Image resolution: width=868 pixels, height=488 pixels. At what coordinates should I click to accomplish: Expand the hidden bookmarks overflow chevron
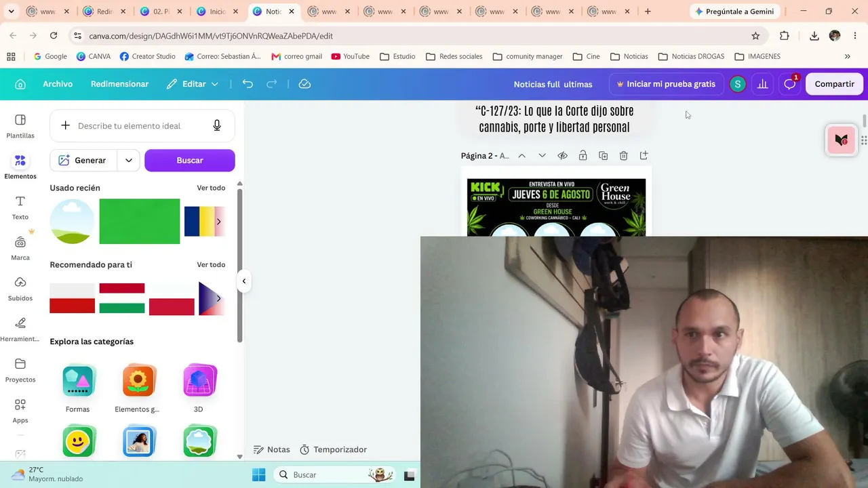point(847,56)
